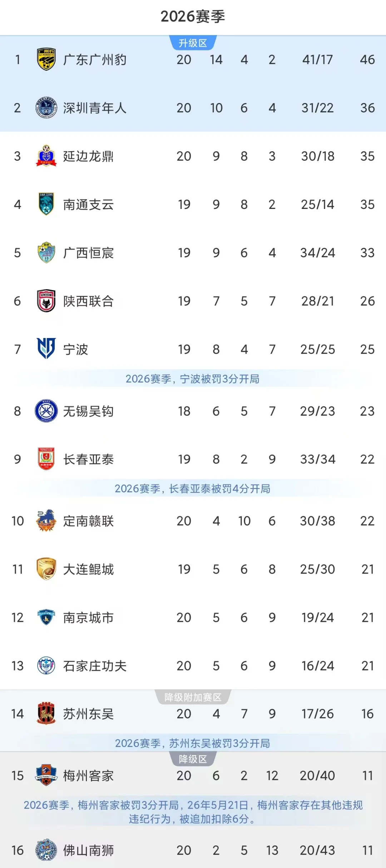
Task: Tap the 定南赣联 team emblem
Action: (46, 521)
